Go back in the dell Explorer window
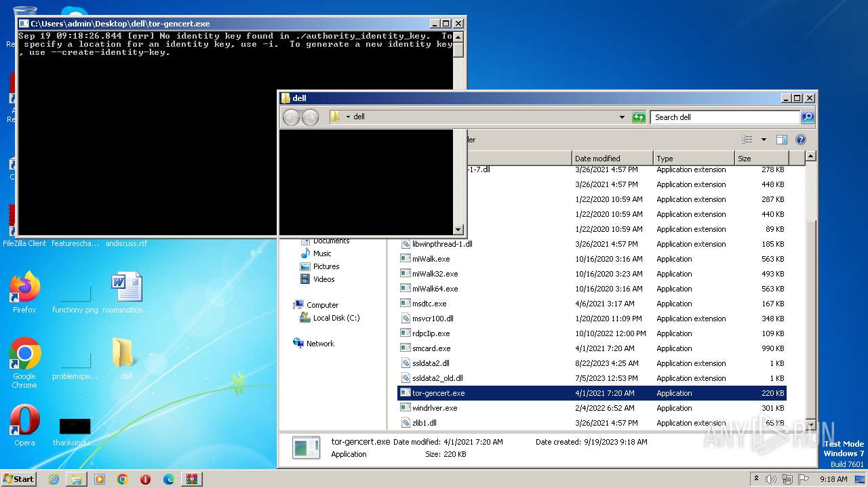 coord(291,117)
